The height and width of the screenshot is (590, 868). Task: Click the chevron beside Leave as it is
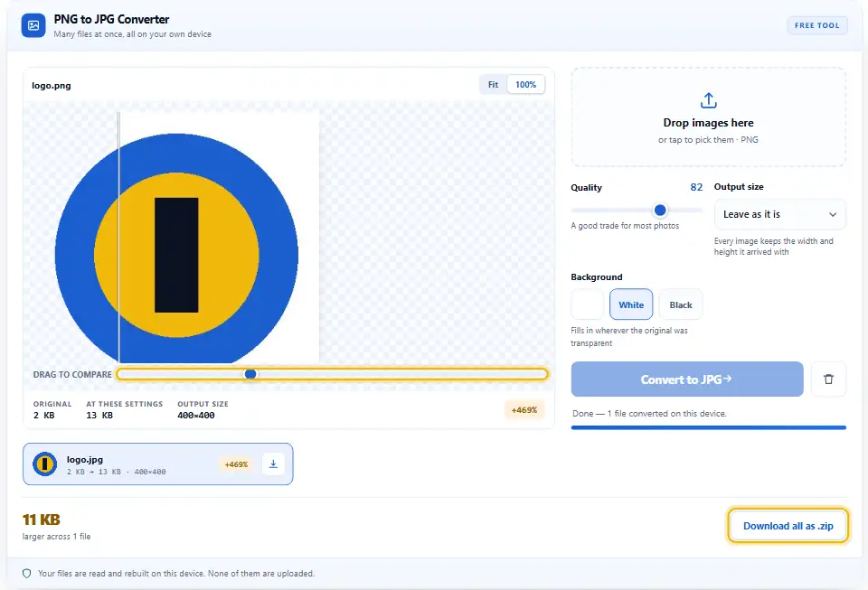coord(832,214)
